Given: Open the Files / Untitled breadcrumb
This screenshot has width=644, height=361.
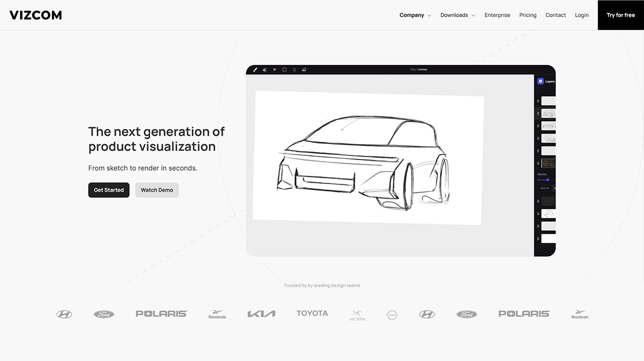Looking at the screenshot, I should coord(419,69).
